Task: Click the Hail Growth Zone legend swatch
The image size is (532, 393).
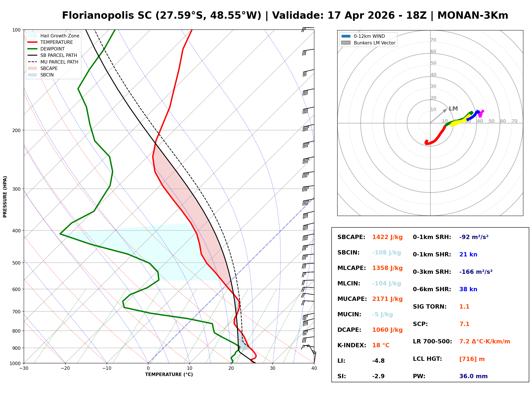Action: [x=32, y=36]
